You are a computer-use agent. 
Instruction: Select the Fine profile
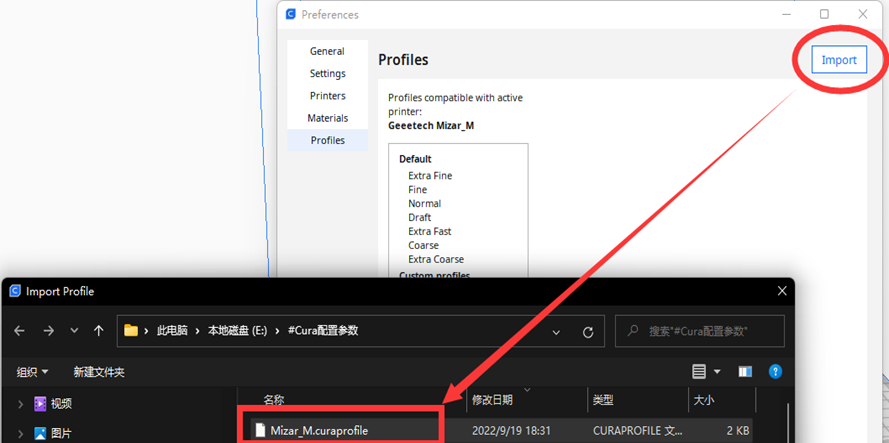coord(417,189)
